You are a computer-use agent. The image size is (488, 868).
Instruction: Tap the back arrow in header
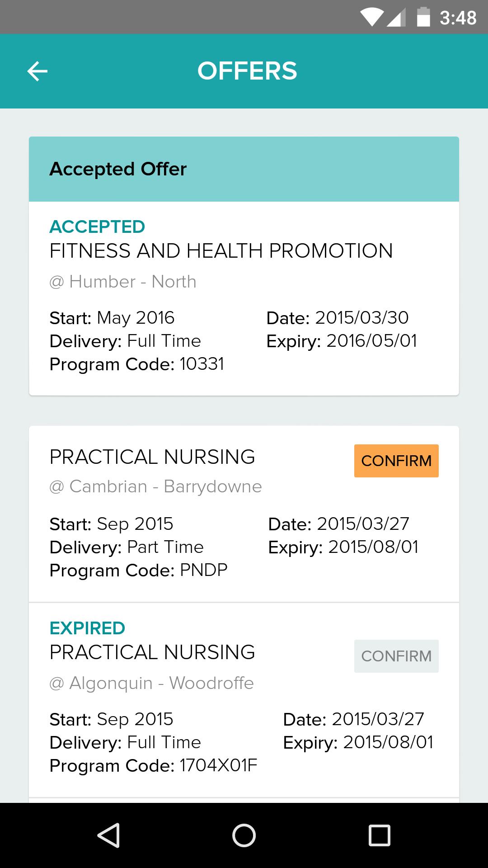pos(37,71)
